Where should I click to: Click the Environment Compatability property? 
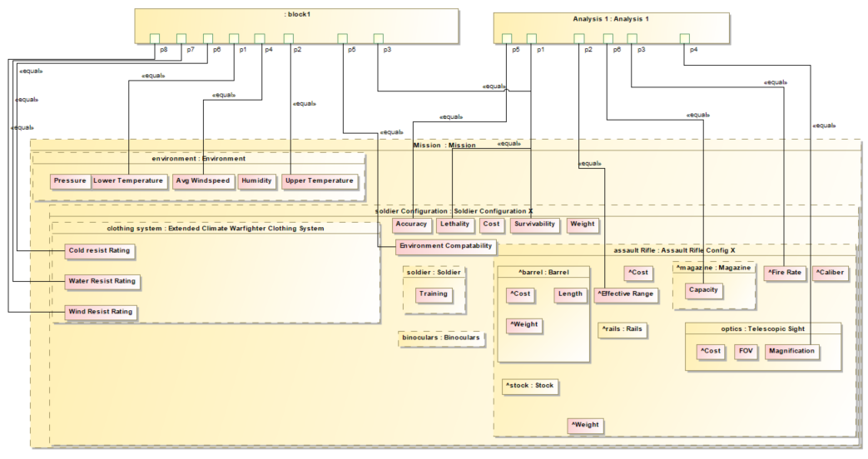coord(445,246)
